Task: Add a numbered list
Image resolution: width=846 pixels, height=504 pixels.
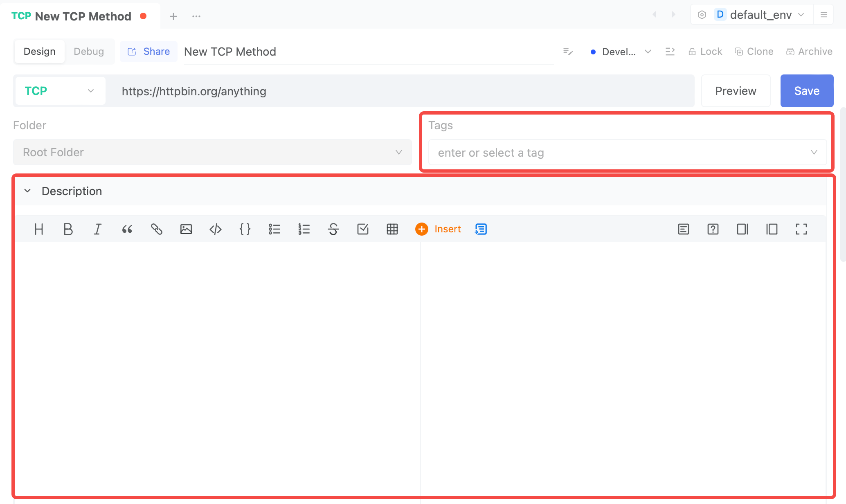Action: 304,229
